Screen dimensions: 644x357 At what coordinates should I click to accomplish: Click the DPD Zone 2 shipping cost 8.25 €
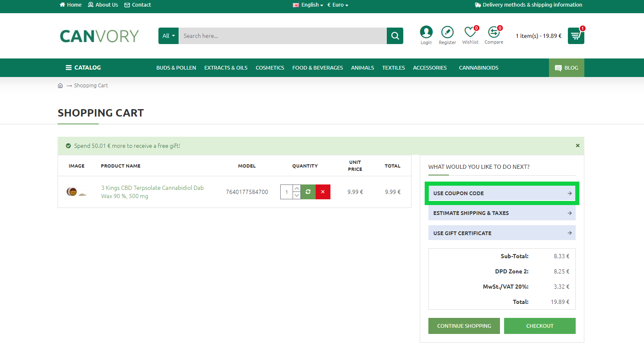point(562,271)
